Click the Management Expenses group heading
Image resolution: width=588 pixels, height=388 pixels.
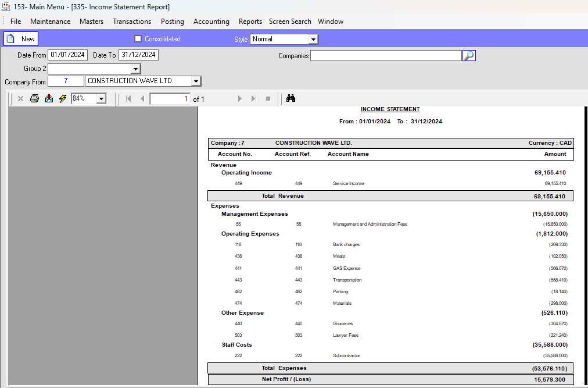(x=254, y=213)
